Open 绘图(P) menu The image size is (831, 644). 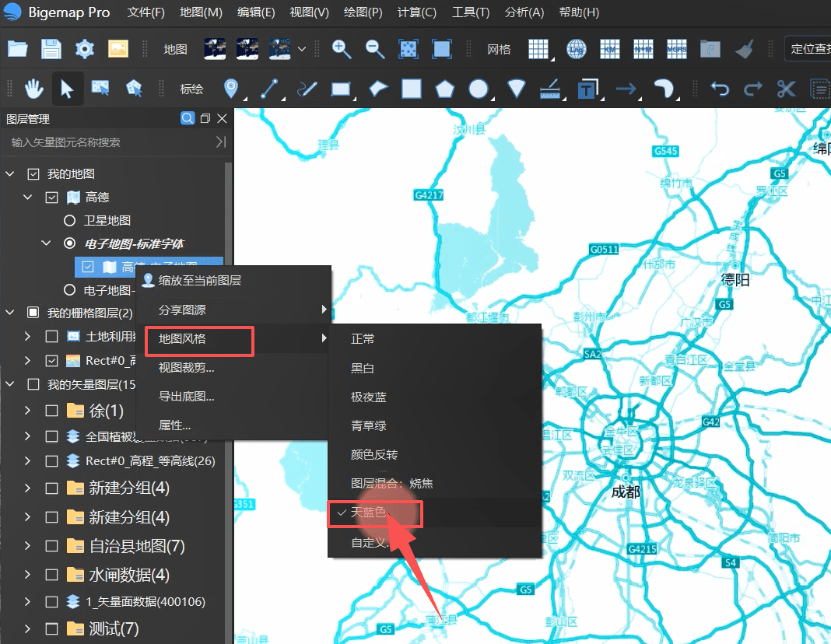coord(363,12)
